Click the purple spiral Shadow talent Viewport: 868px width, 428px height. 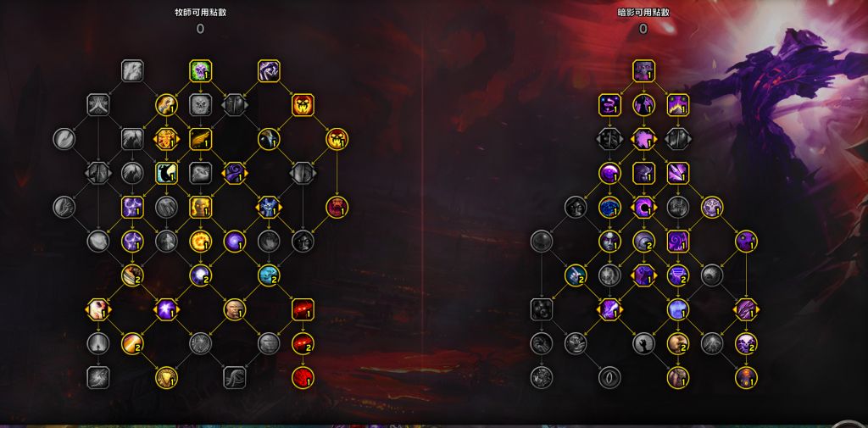click(677, 241)
